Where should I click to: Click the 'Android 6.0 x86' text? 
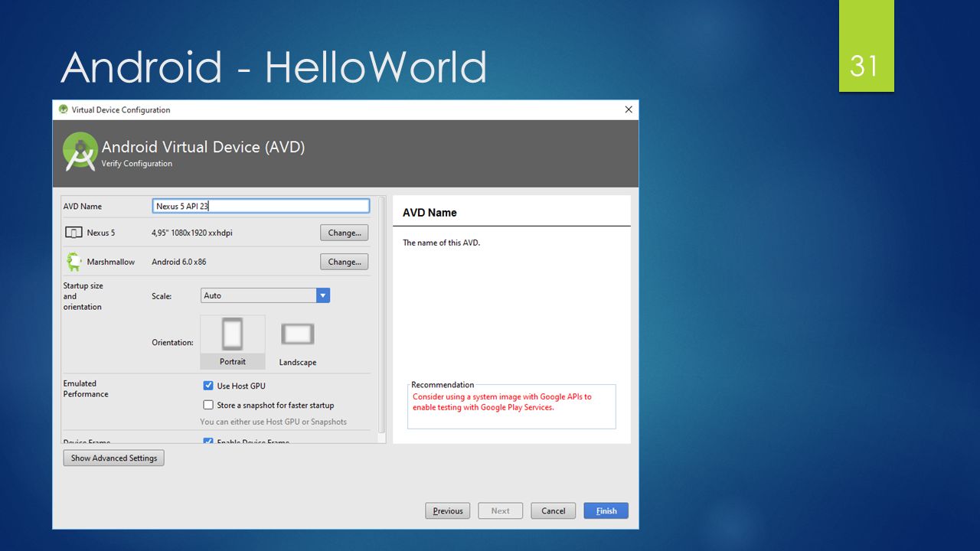pyautogui.click(x=179, y=262)
